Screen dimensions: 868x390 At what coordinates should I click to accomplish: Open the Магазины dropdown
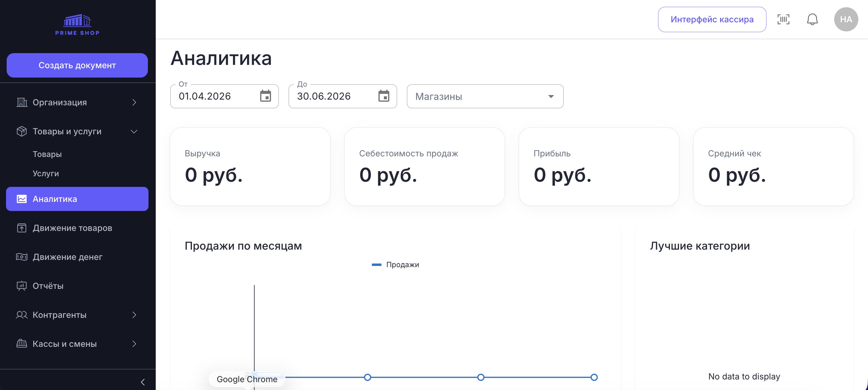tap(485, 96)
